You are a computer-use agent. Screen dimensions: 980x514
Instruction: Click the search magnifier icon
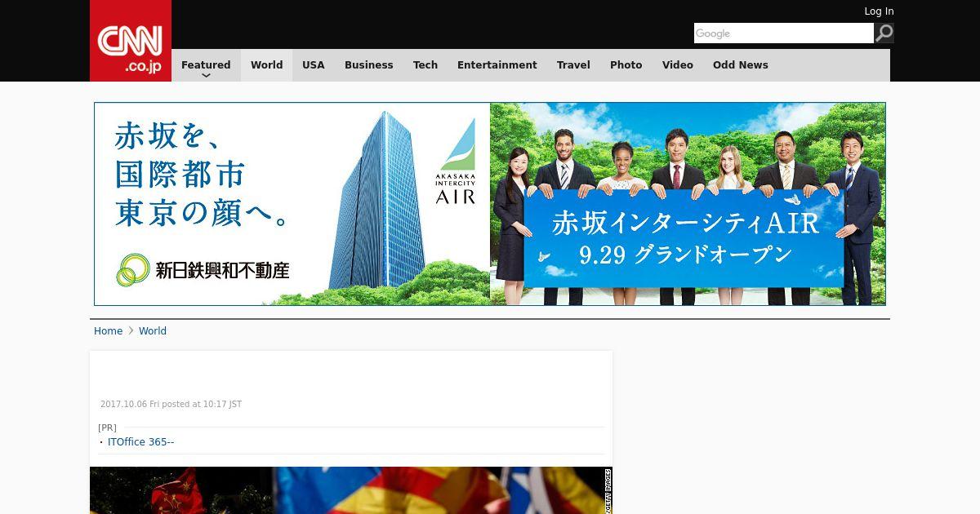pyautogui.click(x=884, y=33)
